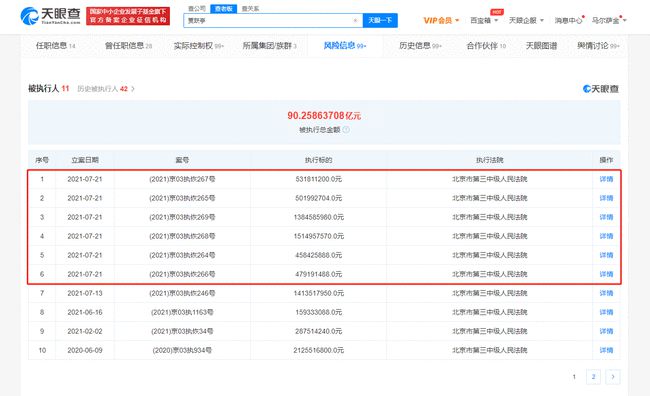Clear the search box with the X icon
The image size is (650, 396).
pos(355,20)
